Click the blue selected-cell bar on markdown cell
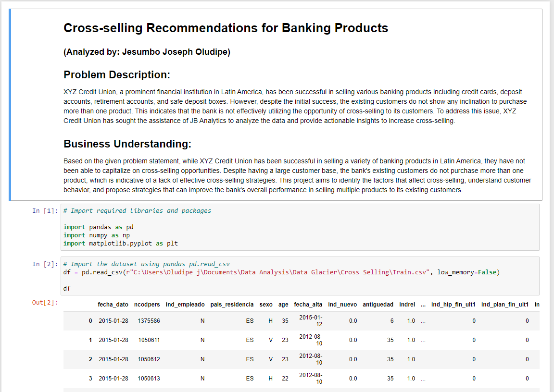 (x=10, y=105)
